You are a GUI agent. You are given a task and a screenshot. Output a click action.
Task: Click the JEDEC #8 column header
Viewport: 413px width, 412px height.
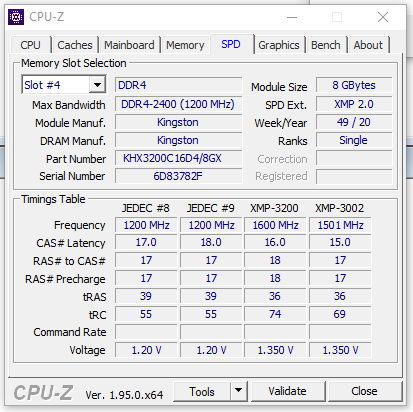[x=146, y=208]
